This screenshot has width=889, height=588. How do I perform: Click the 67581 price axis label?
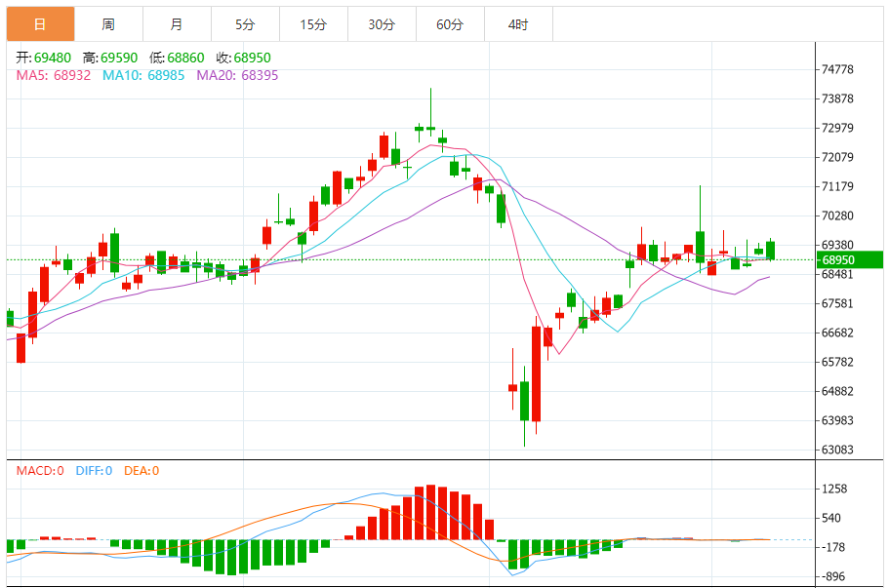837,303
